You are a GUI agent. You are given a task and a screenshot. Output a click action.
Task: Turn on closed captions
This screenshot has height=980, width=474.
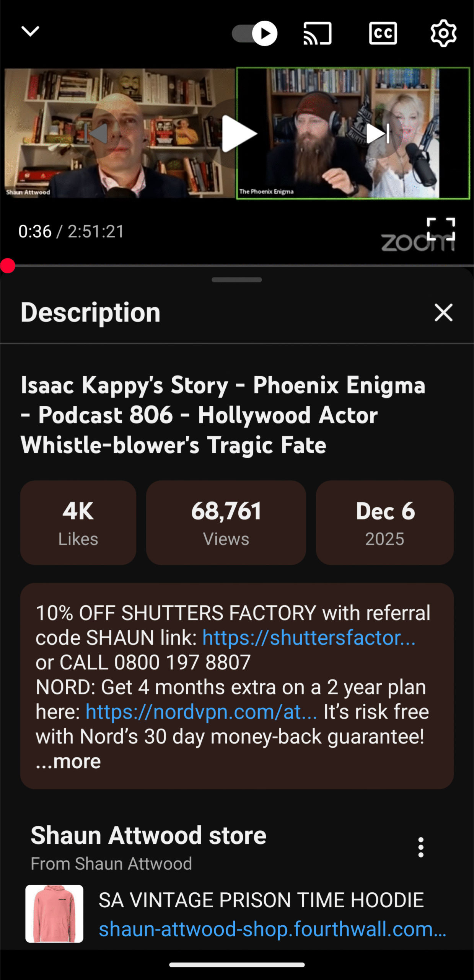tap(383, 34)
